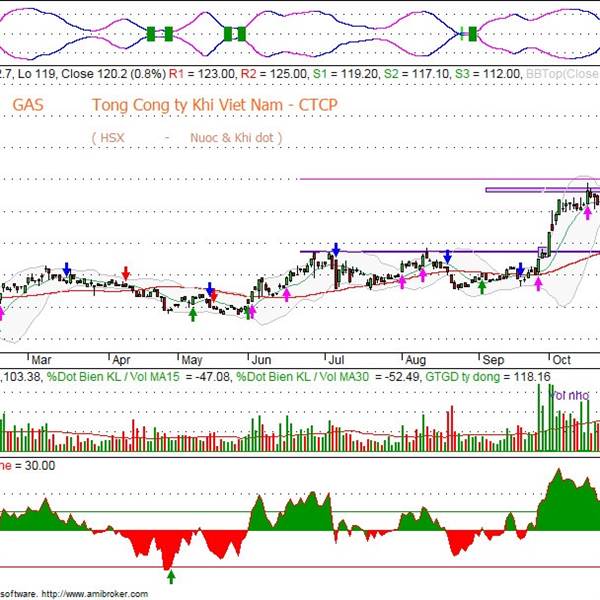Select the 'Tong Cong ty Khi Viet Nam - CTCP' title

click(x=215, y=106)
